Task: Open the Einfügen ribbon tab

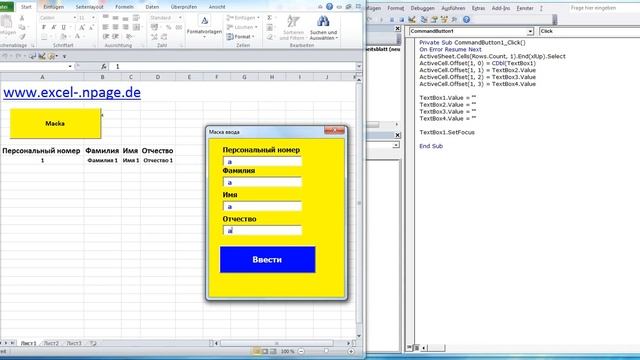Action: tap(53, 7)
